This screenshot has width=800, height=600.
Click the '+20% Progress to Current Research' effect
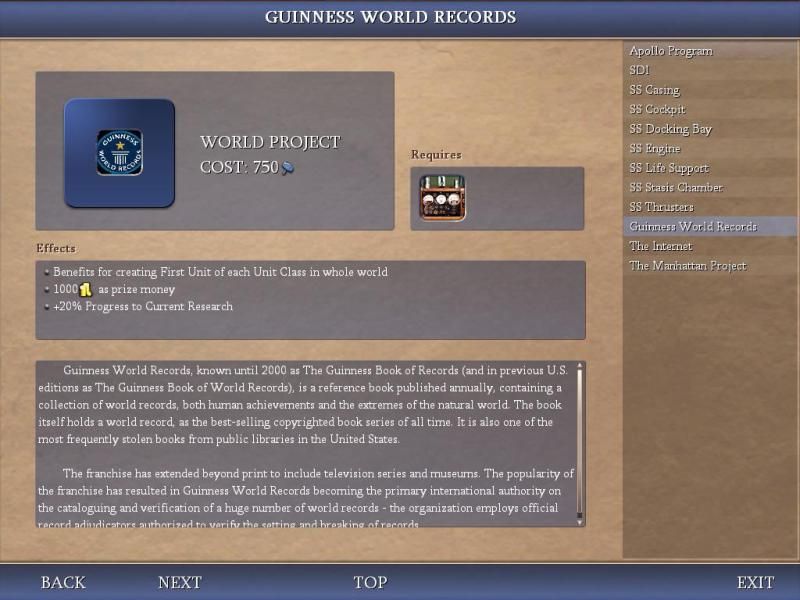(143, 307)
